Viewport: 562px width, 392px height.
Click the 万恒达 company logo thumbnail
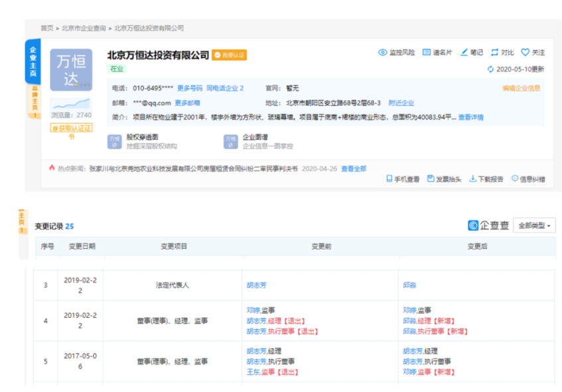[x=71, y=70]
